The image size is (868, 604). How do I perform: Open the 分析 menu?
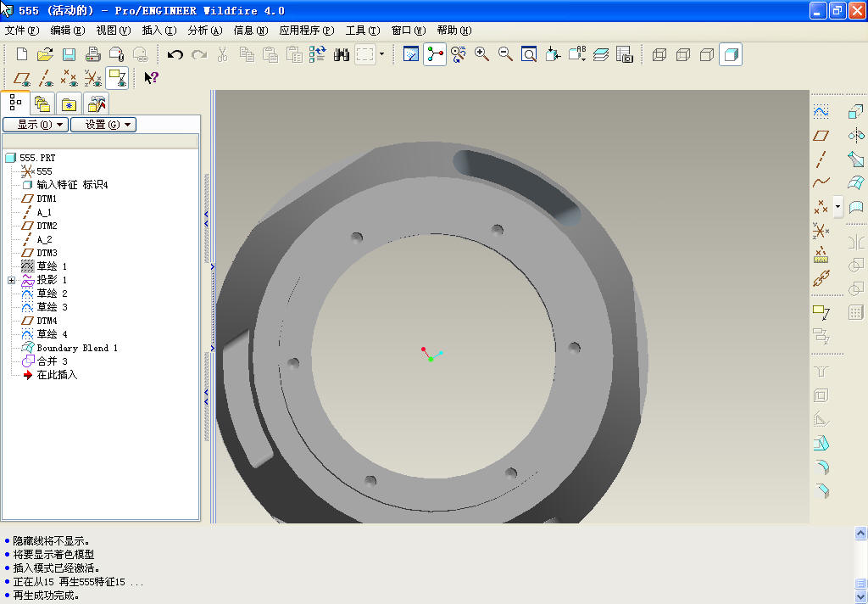point(204,31)
